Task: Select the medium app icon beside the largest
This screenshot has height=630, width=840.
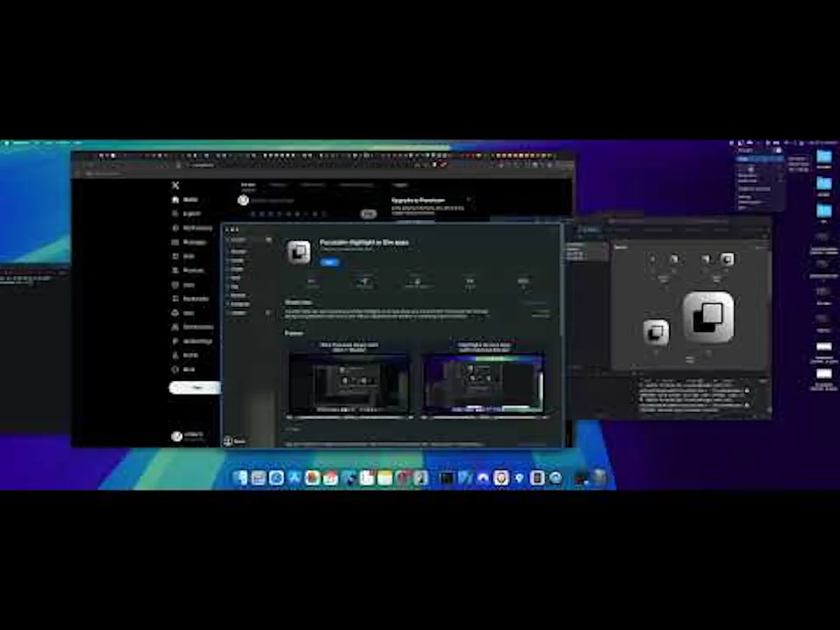Action: (x=656, y=332)
